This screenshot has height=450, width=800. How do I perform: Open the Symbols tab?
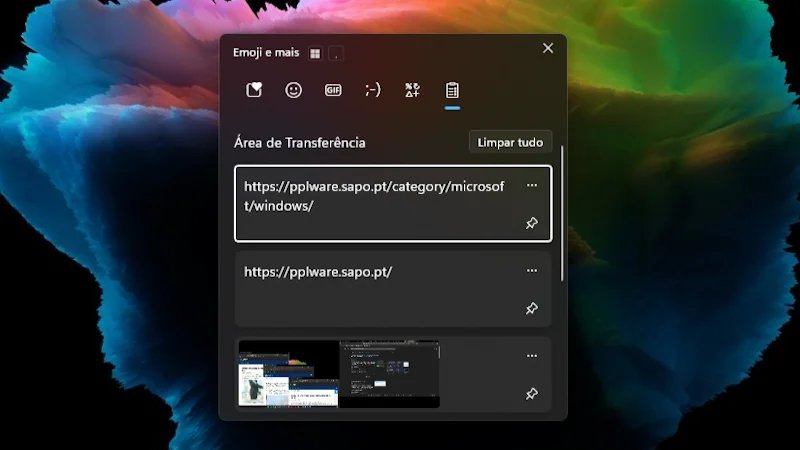tap(412, 90)
